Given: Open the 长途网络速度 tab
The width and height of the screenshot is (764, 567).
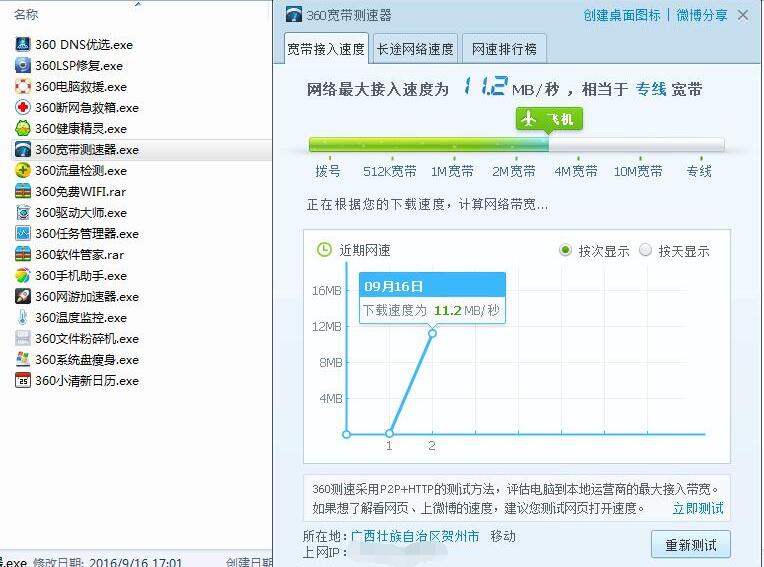Looking at the screenshot, I should click(x=415, y=49).
